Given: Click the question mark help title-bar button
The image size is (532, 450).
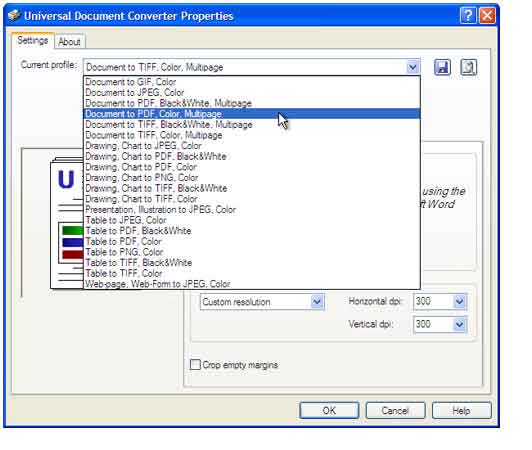Looking at the screenshot, I should point(468,16).
